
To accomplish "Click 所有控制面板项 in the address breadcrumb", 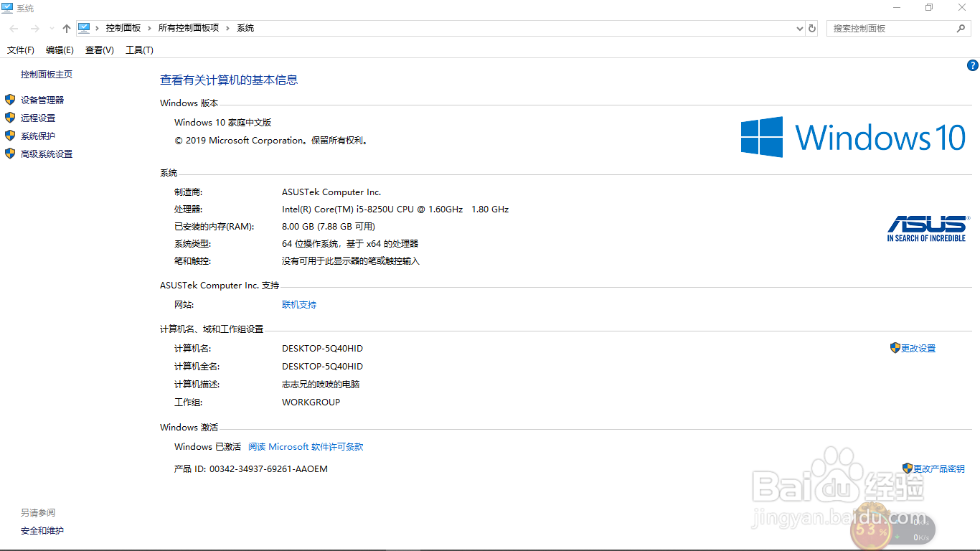I will [x=189, y=28].
